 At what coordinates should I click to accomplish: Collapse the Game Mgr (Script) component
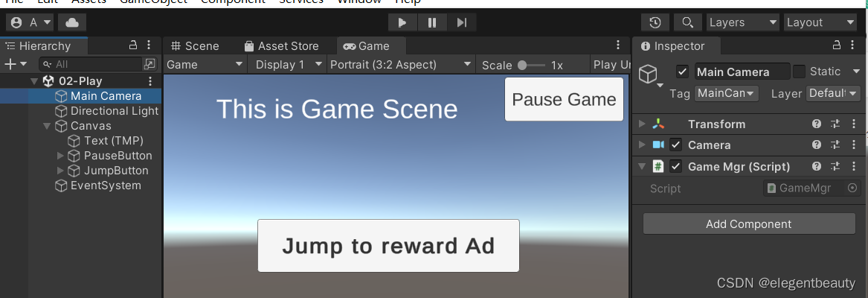[642, 166]
